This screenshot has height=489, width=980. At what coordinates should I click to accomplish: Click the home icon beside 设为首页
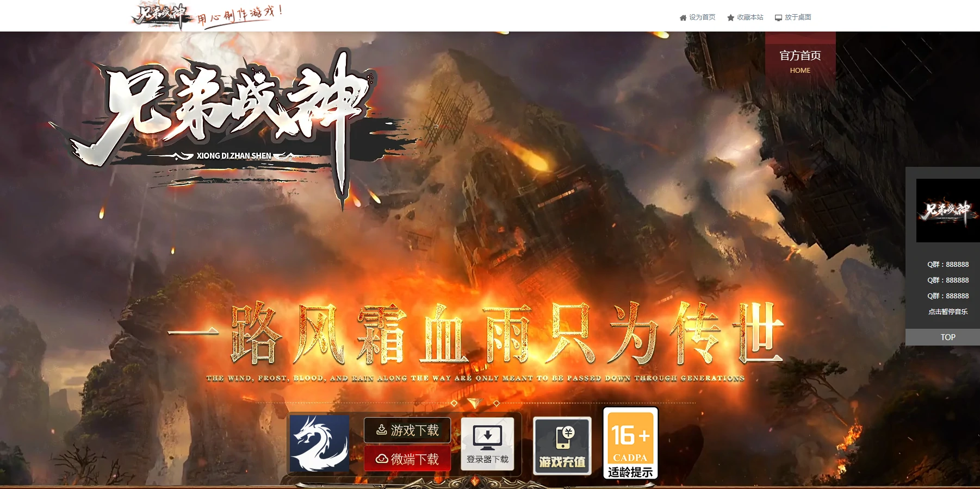coord(682,17)
